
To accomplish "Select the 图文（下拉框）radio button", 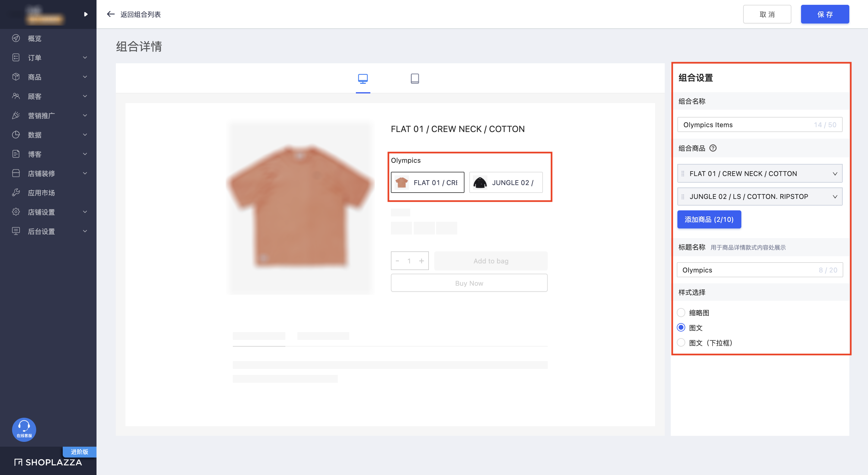I will (681, 342).
